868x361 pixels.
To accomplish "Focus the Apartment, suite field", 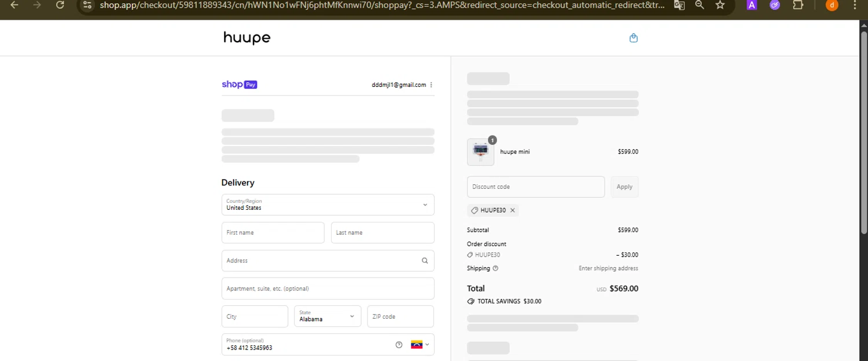I will click(x=328, y=289).
